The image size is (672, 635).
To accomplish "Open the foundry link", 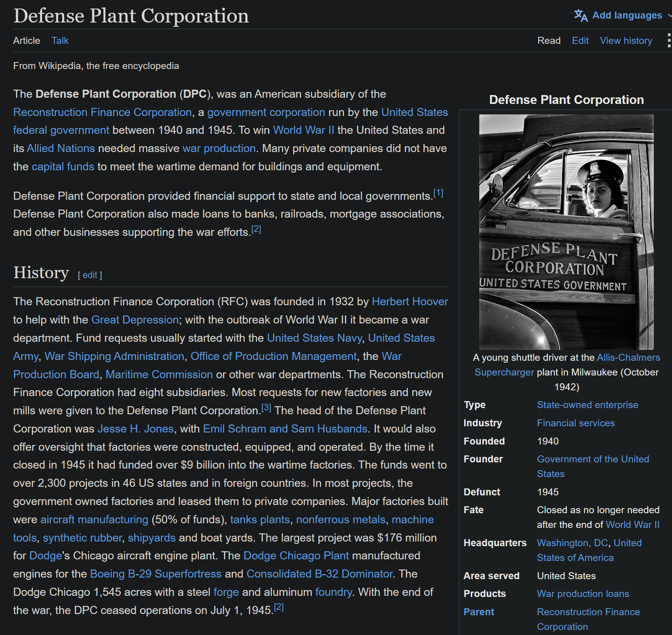I will [333, 592].
